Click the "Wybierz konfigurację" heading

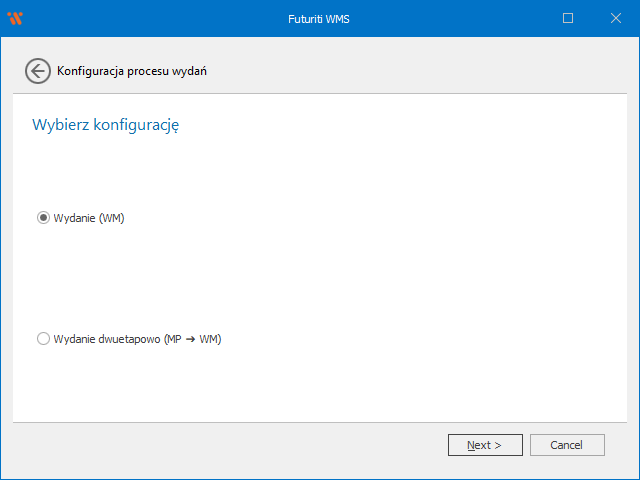click(105, 125)
